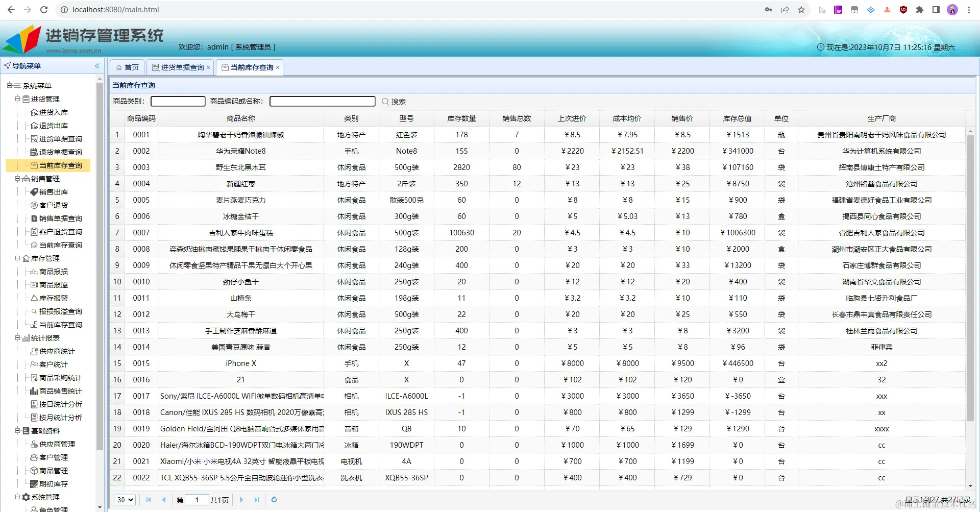This screenshot has width=980, height=512.
Task: Click the table vertical scrollbar
Action: tap(970, 278)
